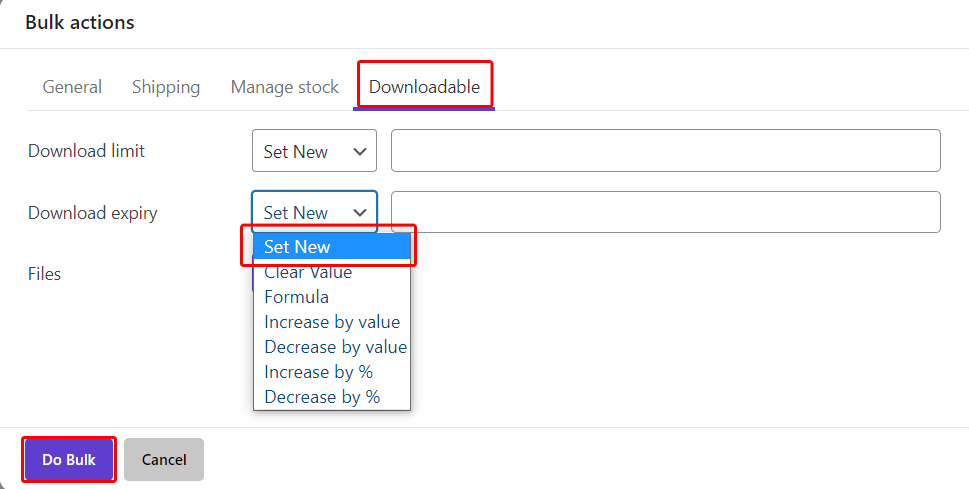This screenshot has width=969, height=489.
Task: Open the Download limit action dropdown
Action: pyautogui.click(x=313, y=151)
